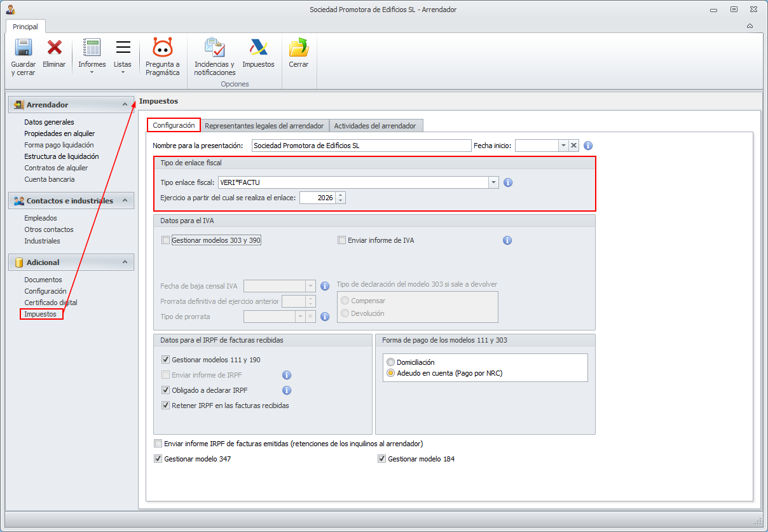Open Propiedades en alquiler
Screen dimensions: 768x532
coord(60,133)
